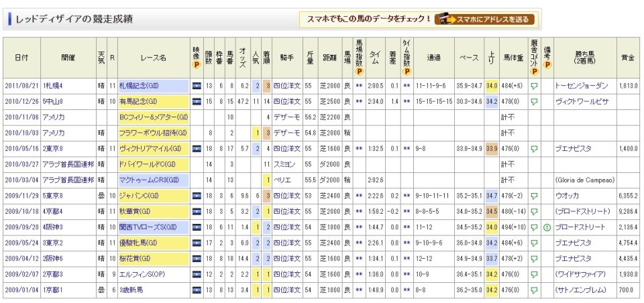Screen dimensions: 644x303
Task: Open winner トーセンジョーダン link
Action: (581, 86)
